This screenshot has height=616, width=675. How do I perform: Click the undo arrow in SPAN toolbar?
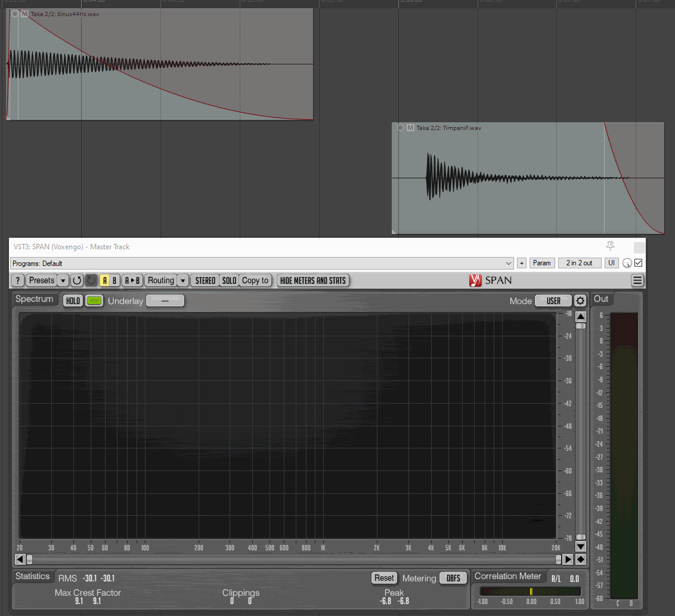coord(77,280)
